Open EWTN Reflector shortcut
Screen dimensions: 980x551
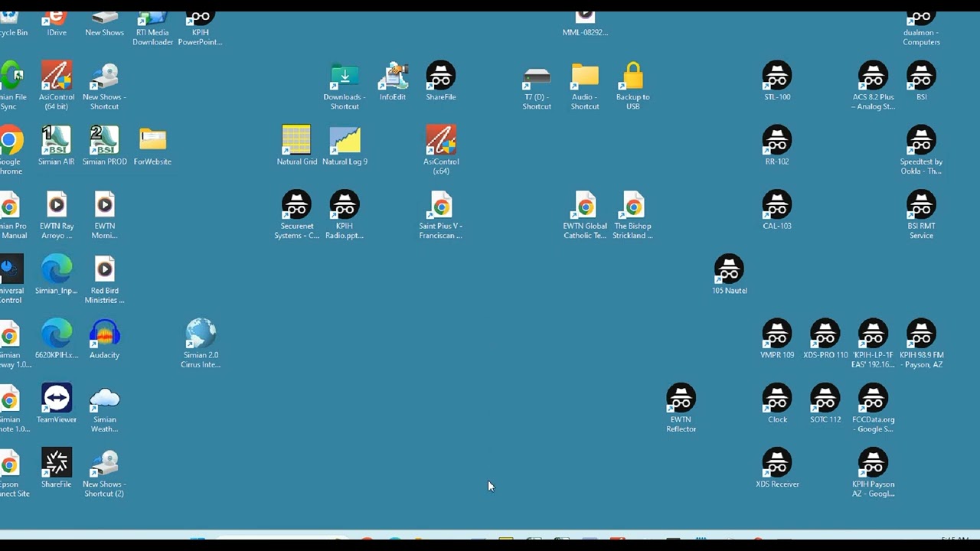pyautogui.click(x=681, y=408)
